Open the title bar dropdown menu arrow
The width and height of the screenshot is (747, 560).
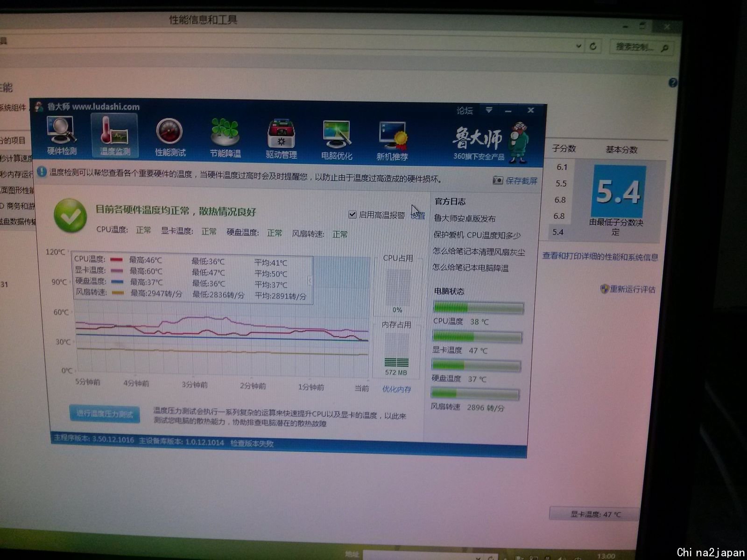click(489, 110)
